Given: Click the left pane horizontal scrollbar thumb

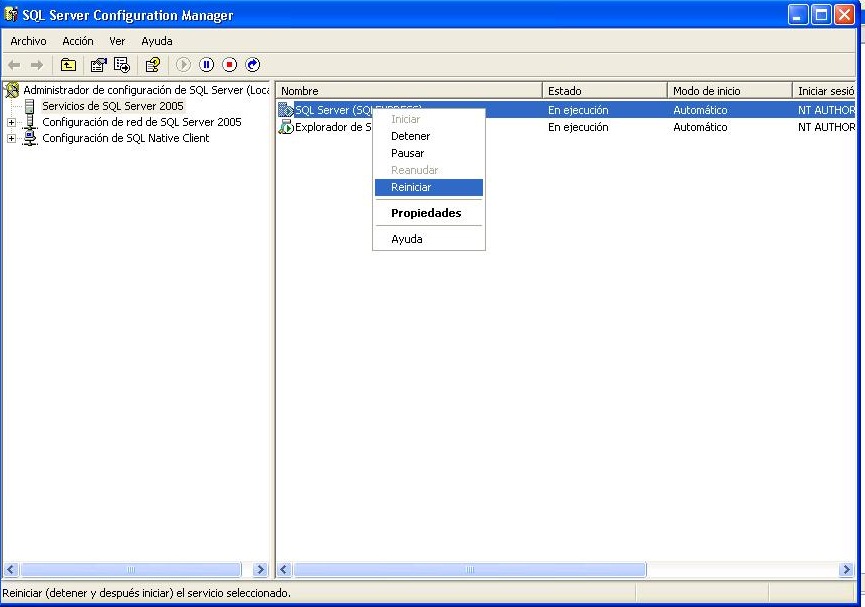Looking at the screenshot, I should 131,569.
